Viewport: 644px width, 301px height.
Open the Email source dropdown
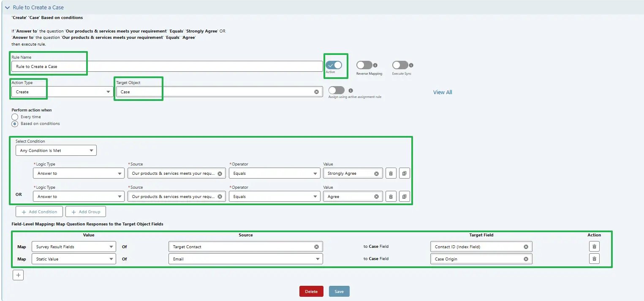(245, 259)
